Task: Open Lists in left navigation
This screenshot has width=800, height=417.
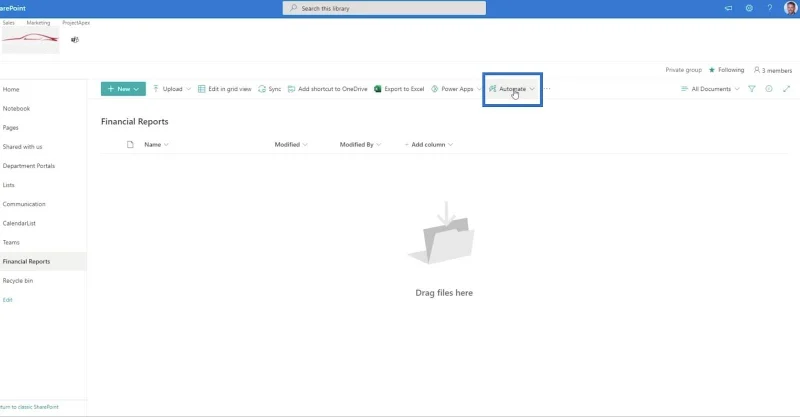Action: [9, 185]
